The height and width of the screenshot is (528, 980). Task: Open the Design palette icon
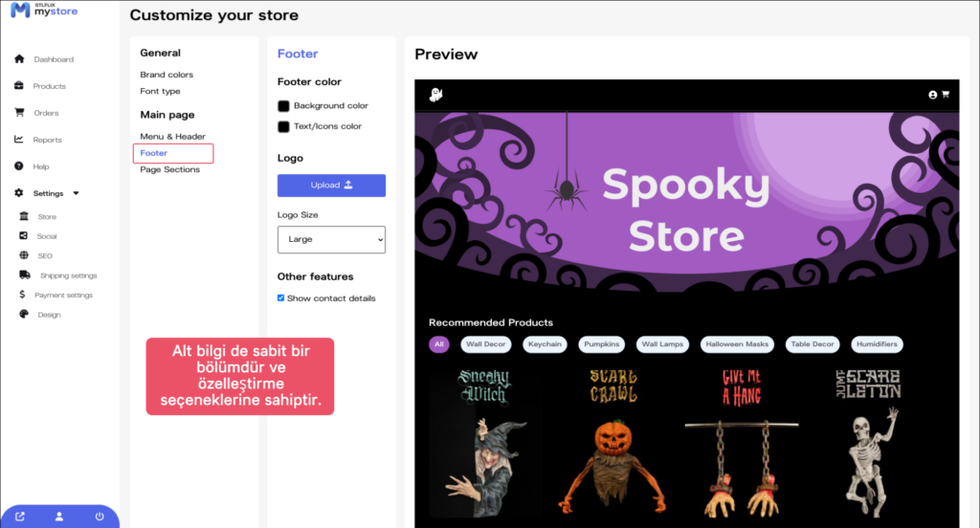pyautogui.click(x=24, y=315)
